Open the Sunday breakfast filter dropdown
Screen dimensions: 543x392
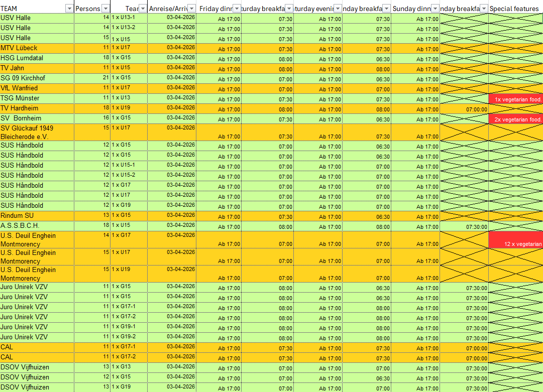(x=386, y=8)
